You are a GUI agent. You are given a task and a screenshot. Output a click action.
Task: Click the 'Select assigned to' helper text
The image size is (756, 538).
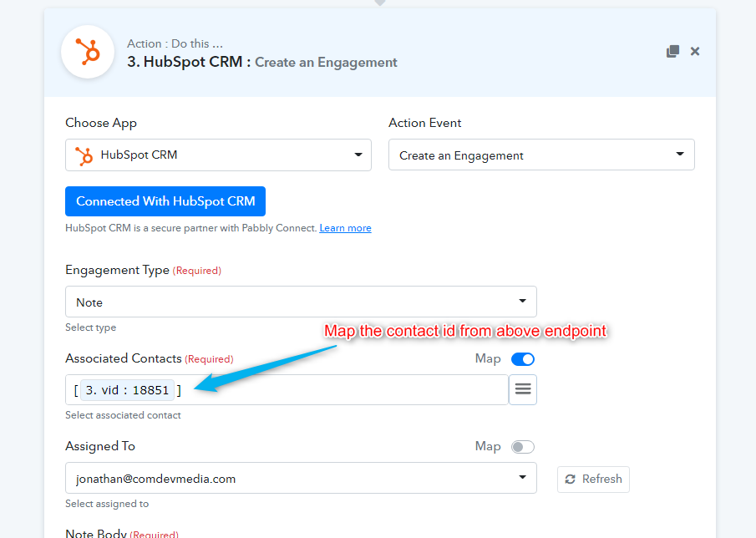tap(107, 504)
